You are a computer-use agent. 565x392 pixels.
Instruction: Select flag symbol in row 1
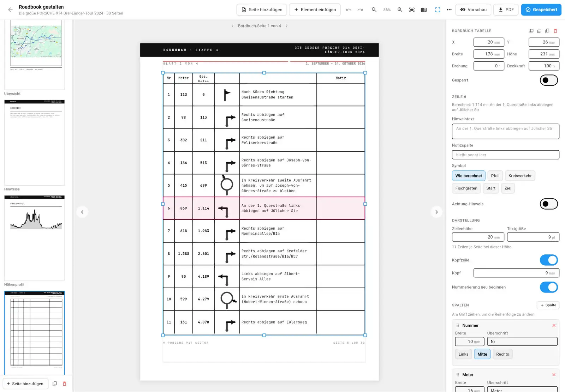(x=227, y=95)
